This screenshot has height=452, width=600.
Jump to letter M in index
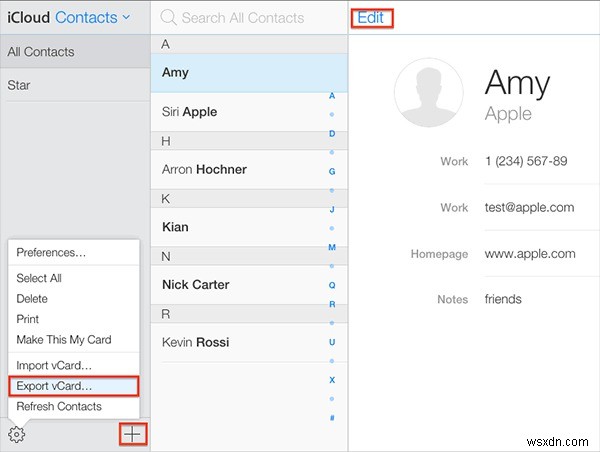pos(332,247)
